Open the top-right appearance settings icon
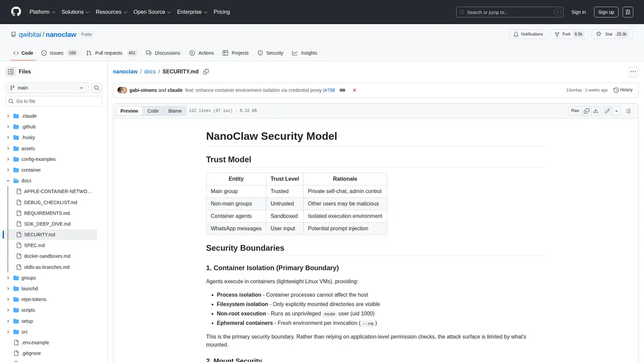This screenshot has width=644, height=362. pyautogui.click(x=628, y=12)
